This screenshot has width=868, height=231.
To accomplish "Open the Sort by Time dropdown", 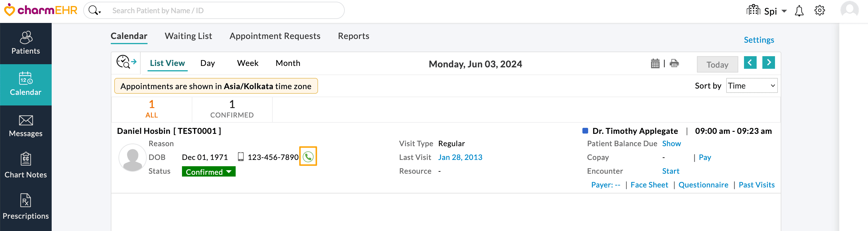I will (x=751, y=86).
